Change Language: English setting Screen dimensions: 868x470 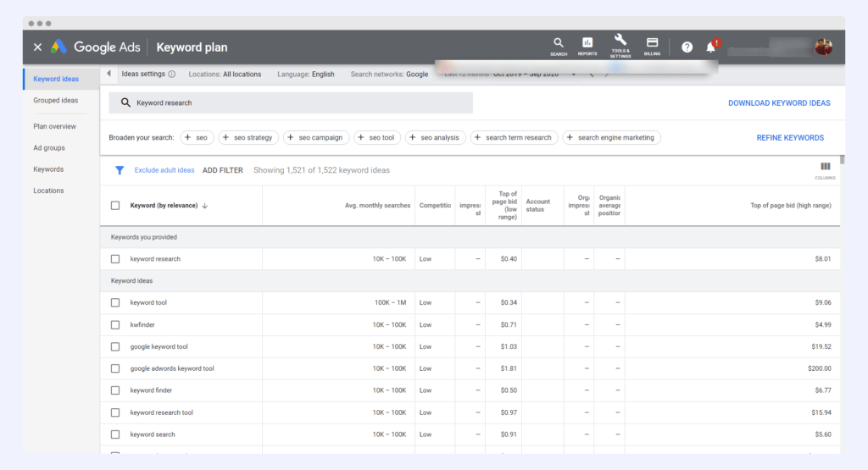tap(305, 74)
